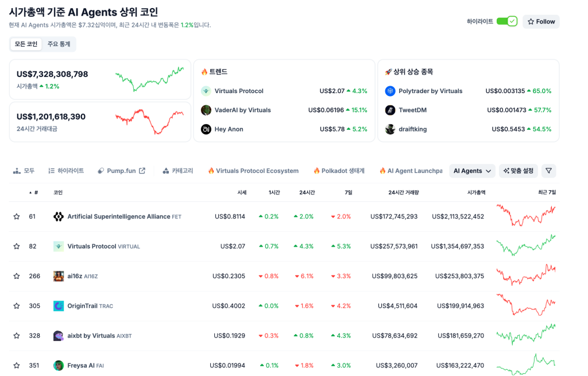Select the 모두 category tab
The image size is (588, 376).
click(24, 171)
